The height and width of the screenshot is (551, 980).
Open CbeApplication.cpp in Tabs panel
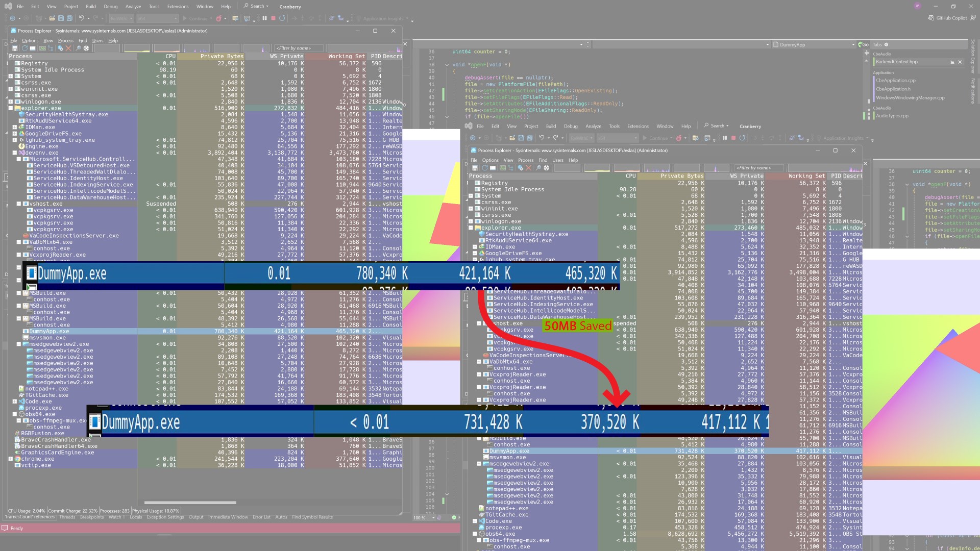(896, 80)
